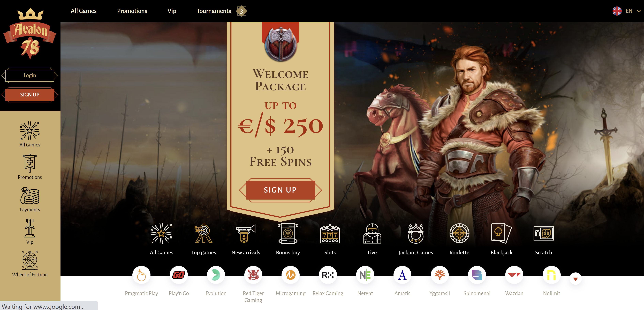Click the UK flag language selector
This screenshot has width=644, height=310.
[617, 11]
